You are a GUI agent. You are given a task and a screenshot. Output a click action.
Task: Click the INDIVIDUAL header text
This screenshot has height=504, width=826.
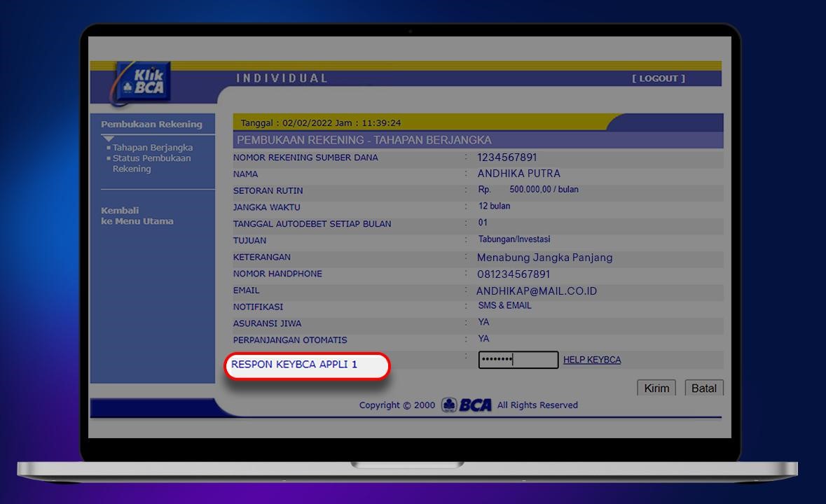[x=282, y=78]
